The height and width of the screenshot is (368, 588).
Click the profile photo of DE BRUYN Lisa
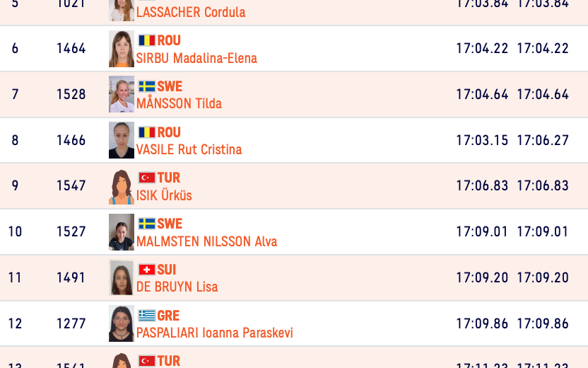(122, 277)
